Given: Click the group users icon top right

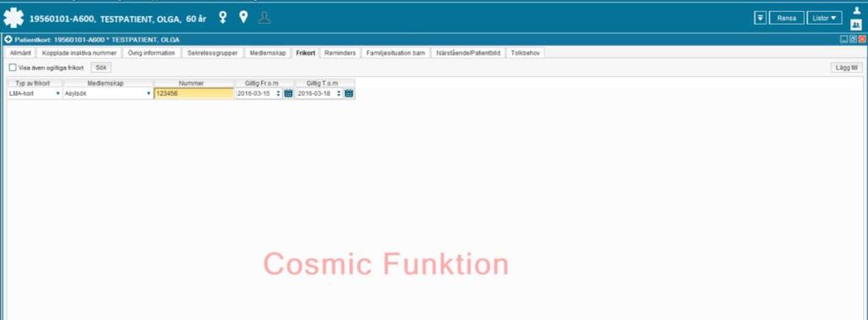Looking at the screenshot, I should 856,25.
